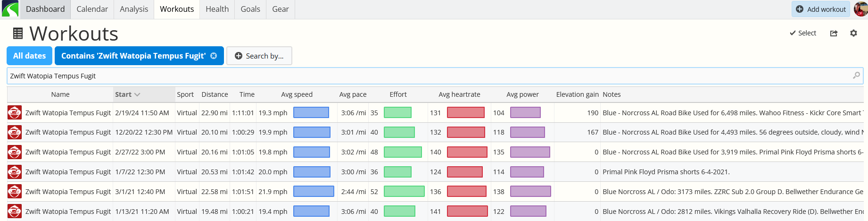Open the Search by... filter menu
The width and height of the screenshot is (868, 221).
click(x=259, y=56)
